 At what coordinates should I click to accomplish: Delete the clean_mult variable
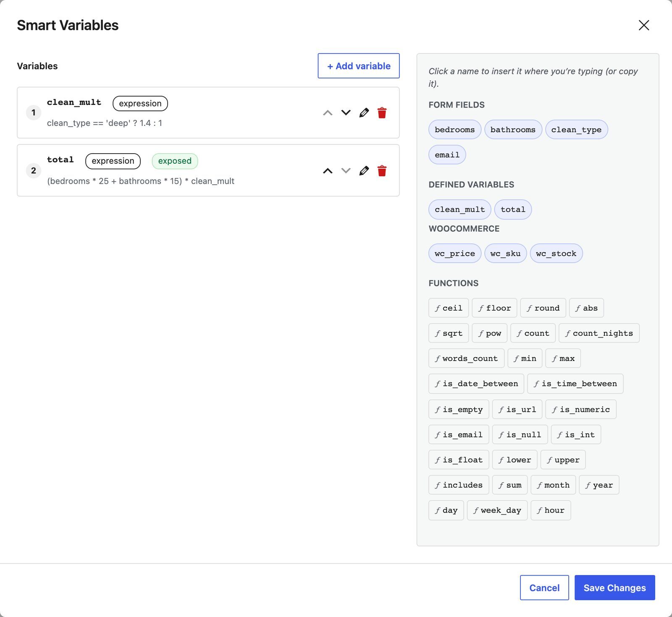[382, 112]
